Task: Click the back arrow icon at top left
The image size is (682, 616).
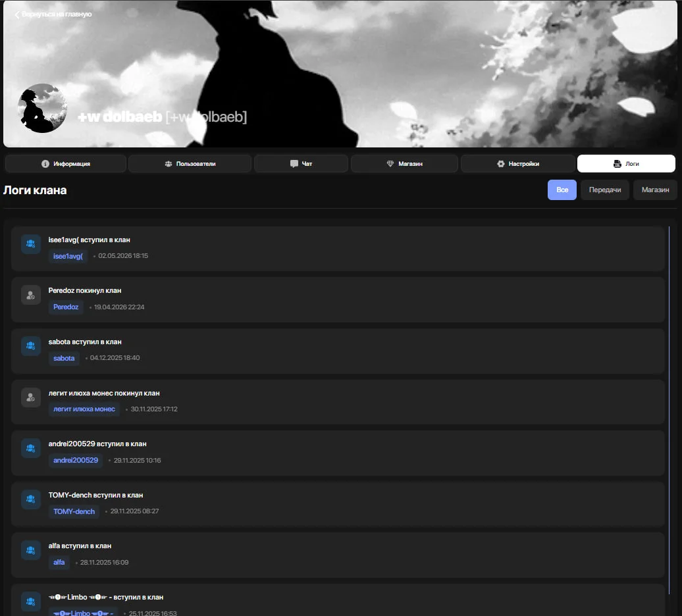Action: (17, 14)
